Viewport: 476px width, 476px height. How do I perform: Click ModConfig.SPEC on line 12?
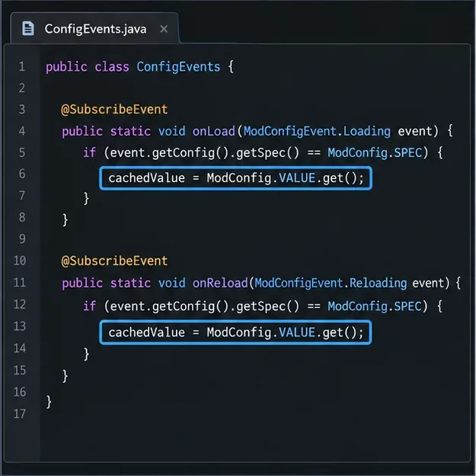[x=375, y=306]
